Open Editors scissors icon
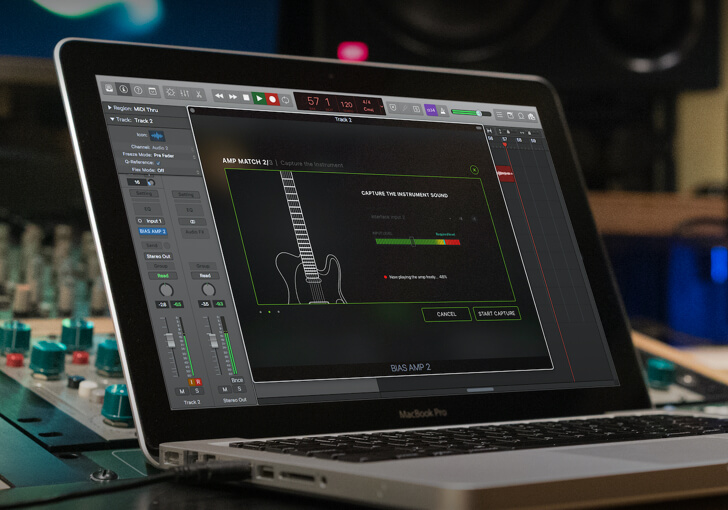Image resolution: width=728 pixels, height=510 pixels. pyautogui.click(x=199, y=94)
